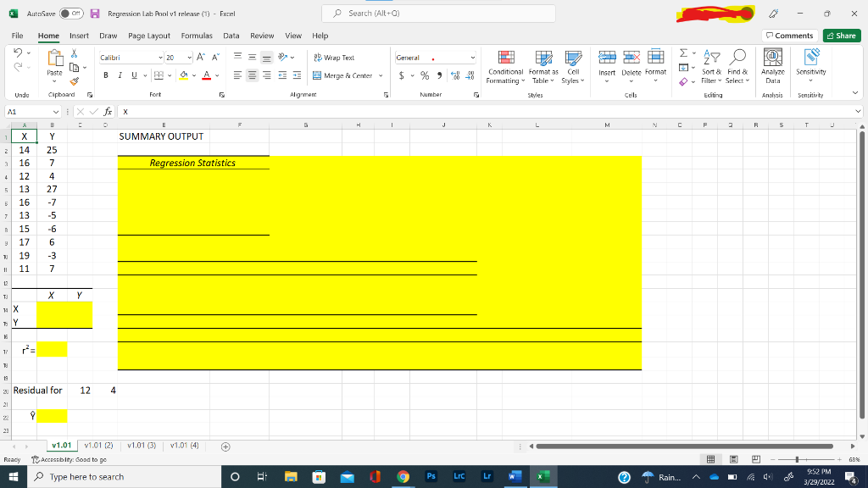The height and width of the screenshot is (488, 868).
Task: Open the Fill Color dropdown arrow
Action: tap(194, 75)
